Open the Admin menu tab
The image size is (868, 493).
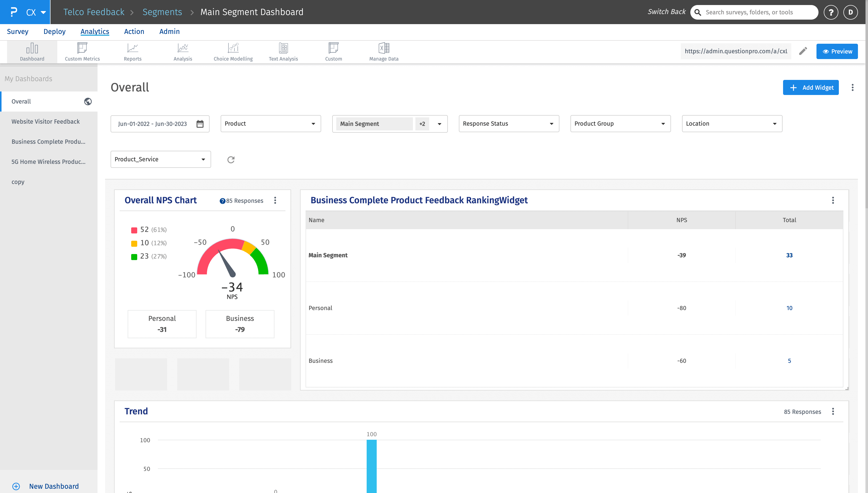(169, 31)
